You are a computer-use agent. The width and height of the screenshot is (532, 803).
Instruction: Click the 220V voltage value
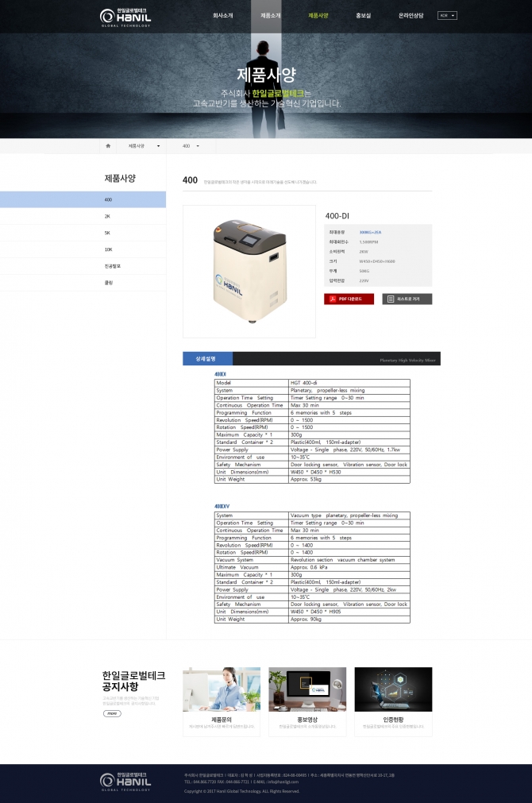pos(364,280)
